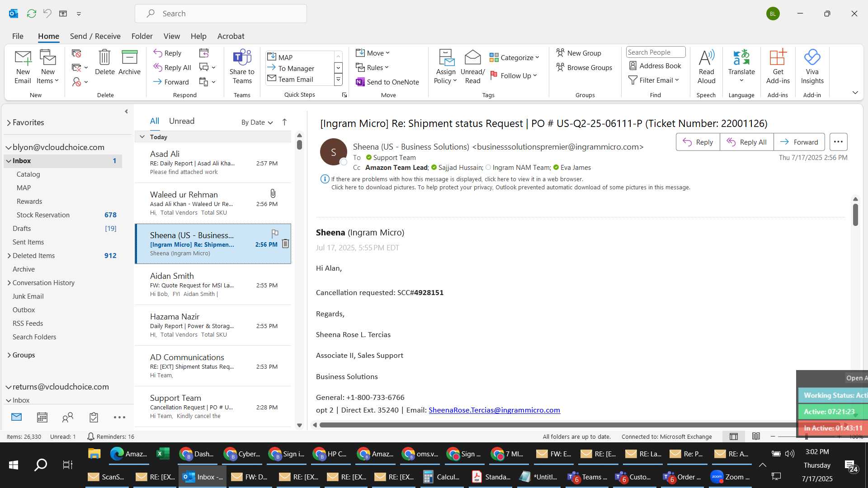Image resolution: width=868 pixels, height=488 pixels.
Task: Switch to People view in navigation bar
Action: [68, 417]
